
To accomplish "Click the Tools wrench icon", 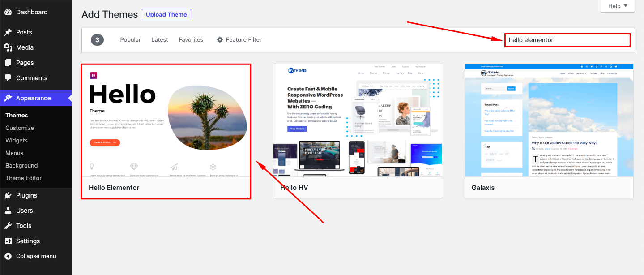I will (8, 226).
